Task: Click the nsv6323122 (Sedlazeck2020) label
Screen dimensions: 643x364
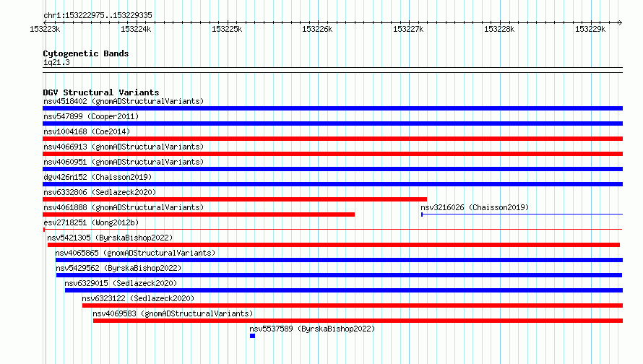Action: 138,298
